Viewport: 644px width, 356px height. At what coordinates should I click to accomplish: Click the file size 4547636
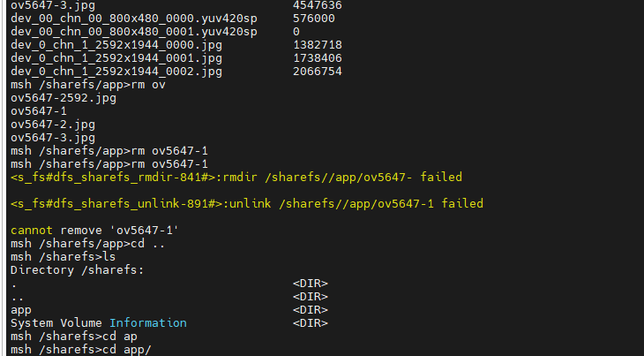[317, 4]
